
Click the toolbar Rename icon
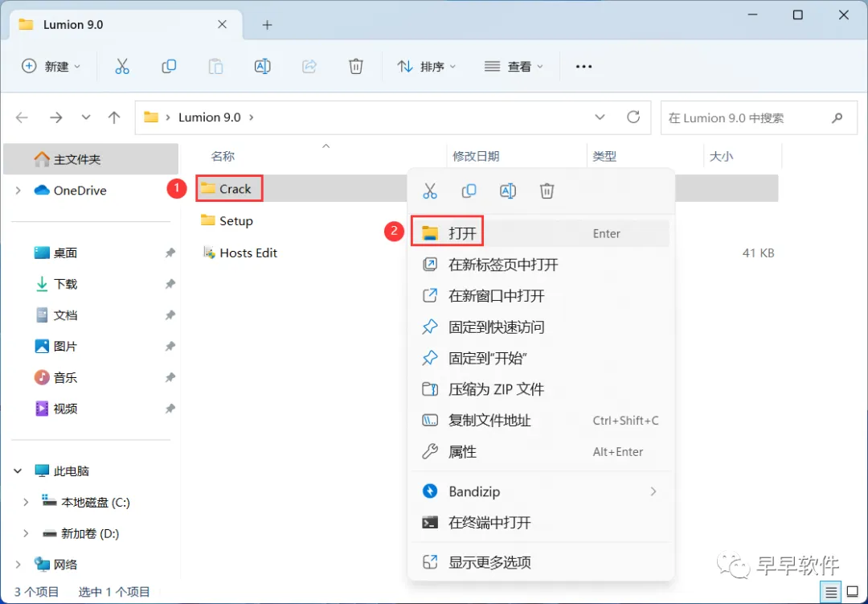262,67
